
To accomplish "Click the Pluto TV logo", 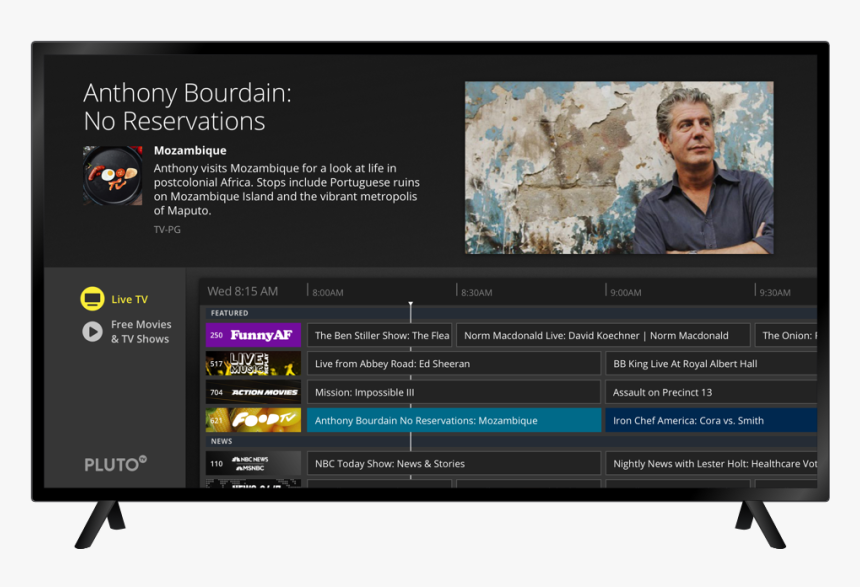I will click(116, 464).
